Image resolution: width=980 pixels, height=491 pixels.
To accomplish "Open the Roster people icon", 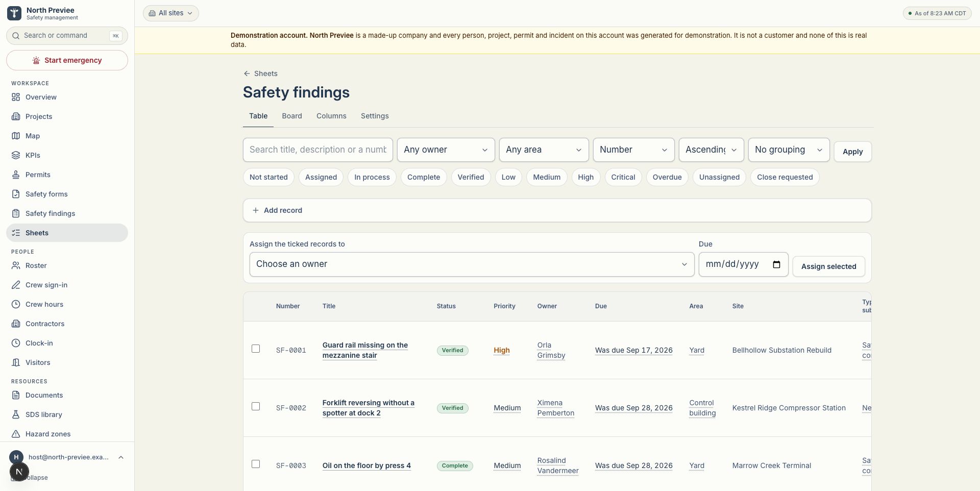I will [16, 265].
